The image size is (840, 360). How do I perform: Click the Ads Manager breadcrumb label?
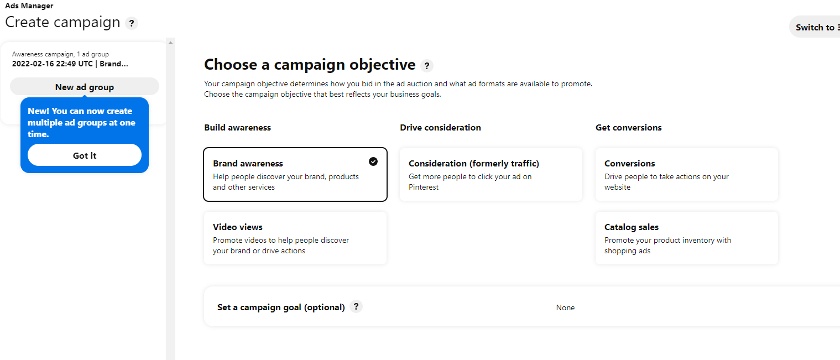click(29, 5)
